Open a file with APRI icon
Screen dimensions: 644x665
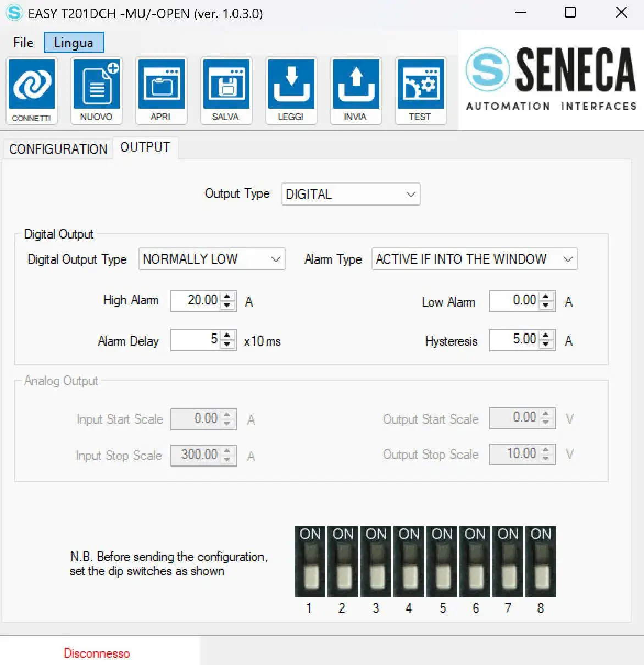(x=162, y=91)
